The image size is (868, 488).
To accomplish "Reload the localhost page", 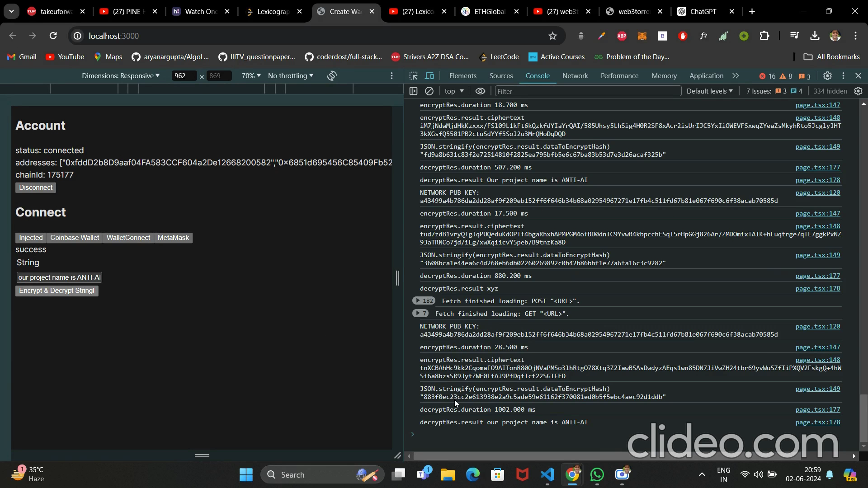I will tap(53, 36).
